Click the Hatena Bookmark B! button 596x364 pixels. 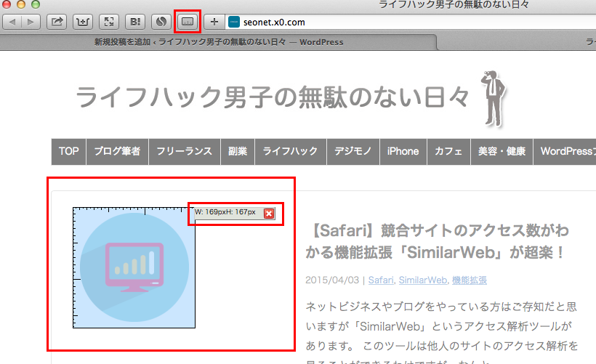[135, 22]
